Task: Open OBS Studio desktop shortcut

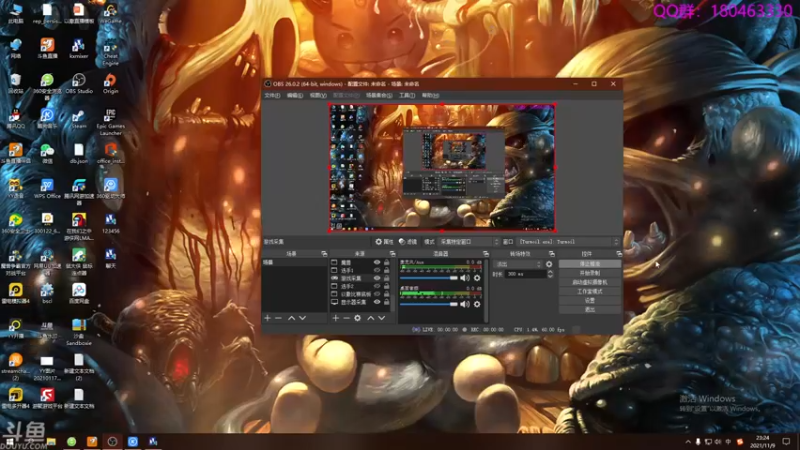Action: (x=79, y=84)
